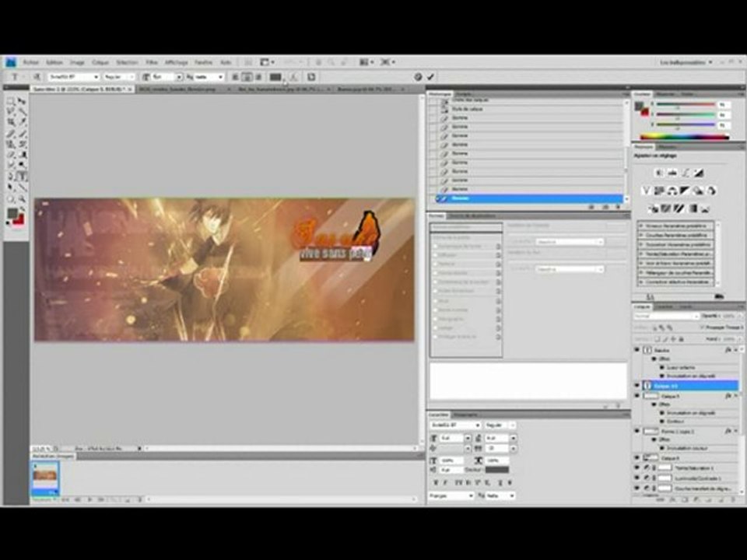
Task: Toggle Lueur externe effect visibility
Action: (661, 368)
